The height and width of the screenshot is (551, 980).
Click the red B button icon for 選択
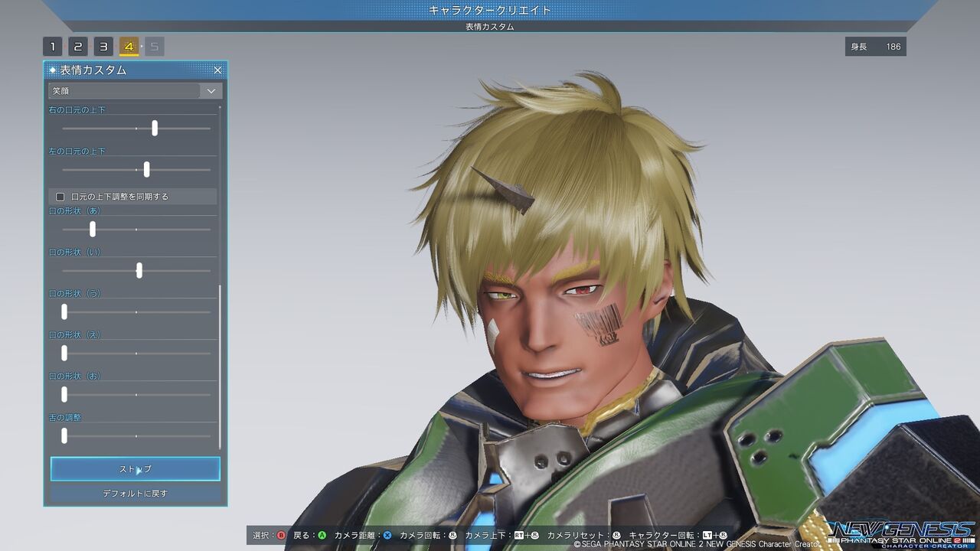click(281, 536)
